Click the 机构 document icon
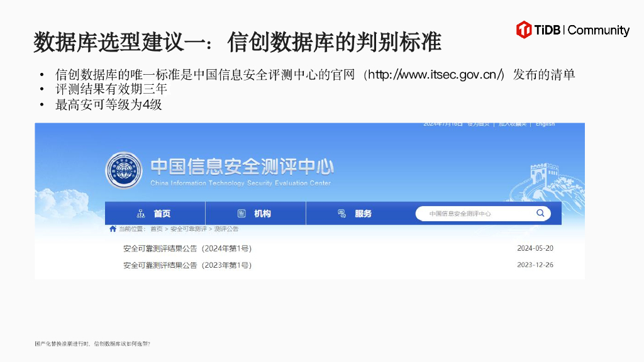Viewport: 644px width, 362px height. pyautogui.click(x=242, y=213)
